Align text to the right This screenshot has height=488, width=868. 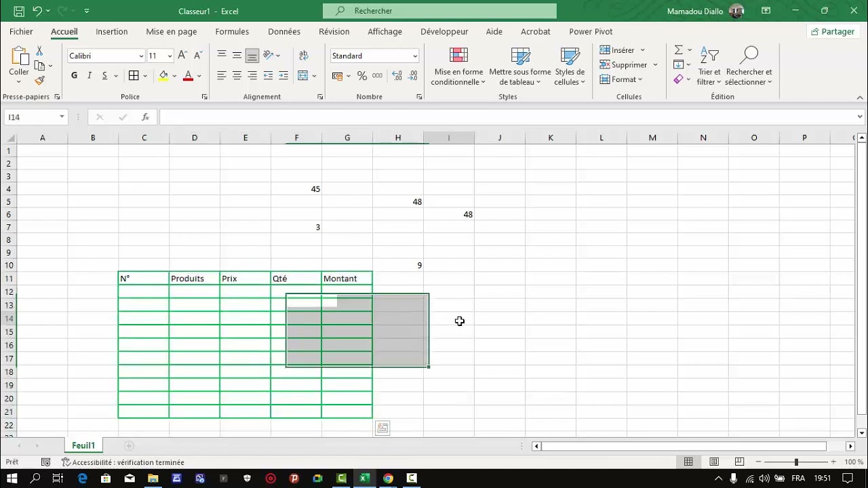point(252,76)
